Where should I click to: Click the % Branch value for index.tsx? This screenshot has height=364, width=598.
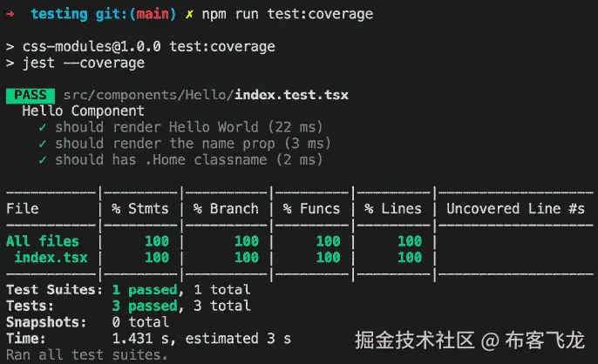[247, 258]
